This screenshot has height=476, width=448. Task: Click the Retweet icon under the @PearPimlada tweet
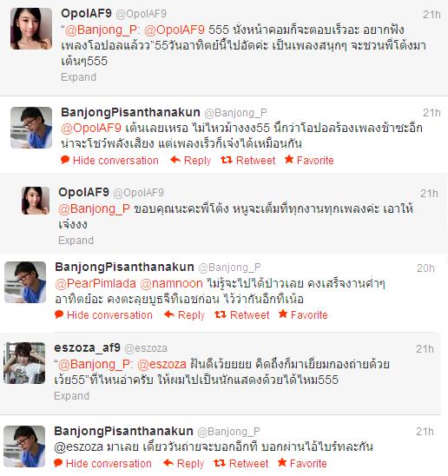point(221,314)
